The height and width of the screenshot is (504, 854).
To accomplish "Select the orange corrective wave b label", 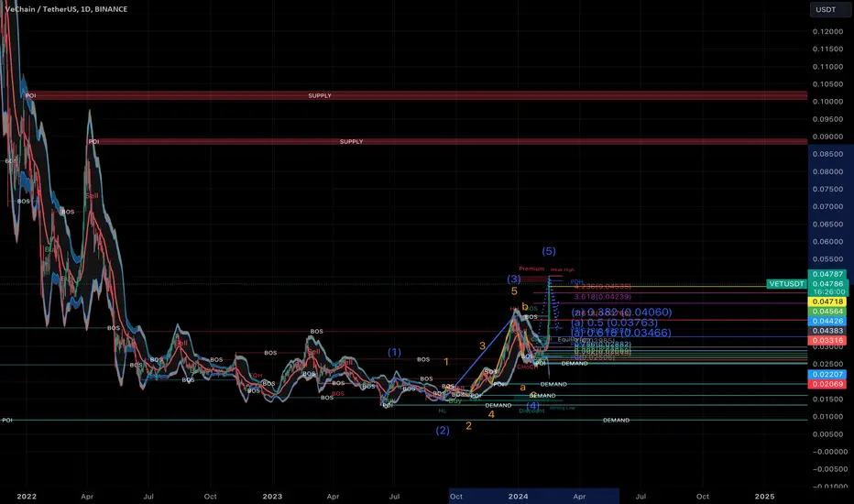I will [x=524, y=307].
